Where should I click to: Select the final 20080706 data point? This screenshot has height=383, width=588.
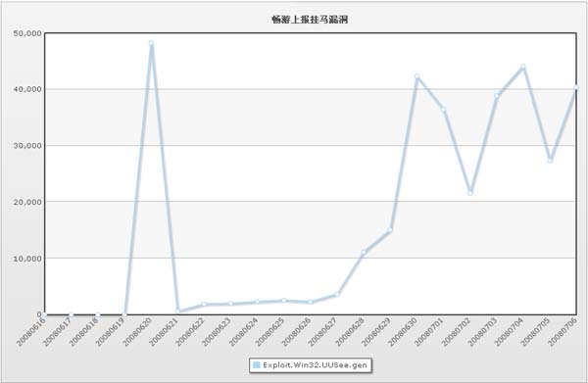point(576,88)
